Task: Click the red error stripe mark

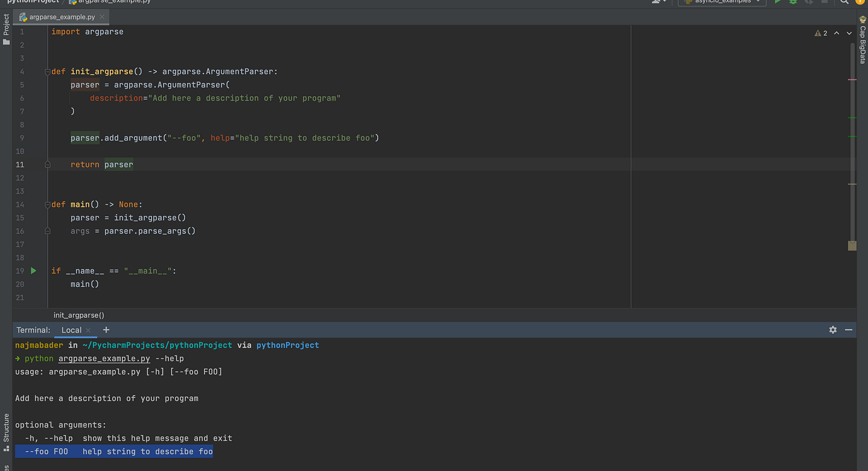Action: (852, 80)
